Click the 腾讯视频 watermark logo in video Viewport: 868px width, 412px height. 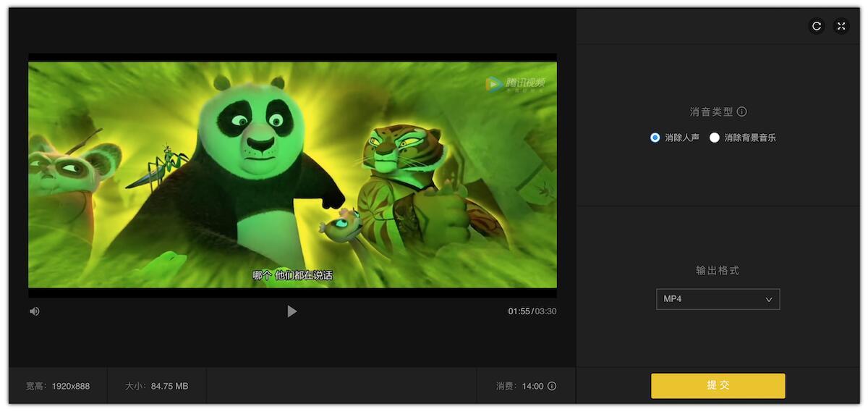point(515,85)
